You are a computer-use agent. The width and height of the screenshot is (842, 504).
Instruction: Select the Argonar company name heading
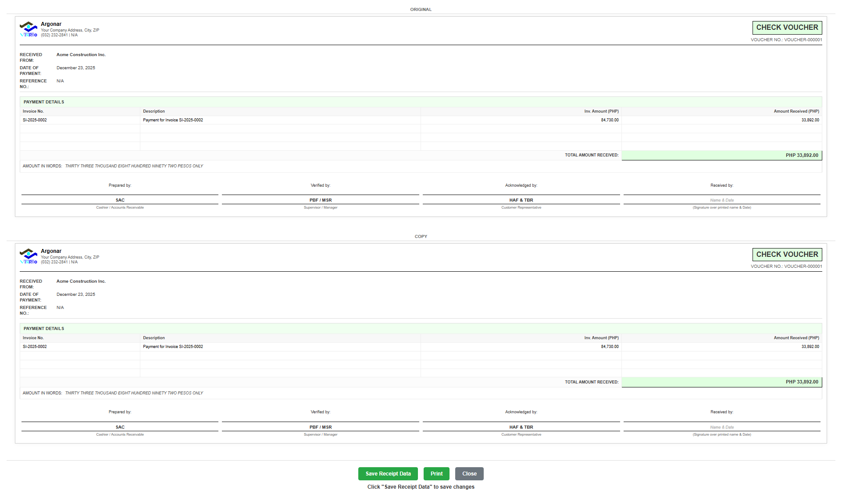click(51, 24)
